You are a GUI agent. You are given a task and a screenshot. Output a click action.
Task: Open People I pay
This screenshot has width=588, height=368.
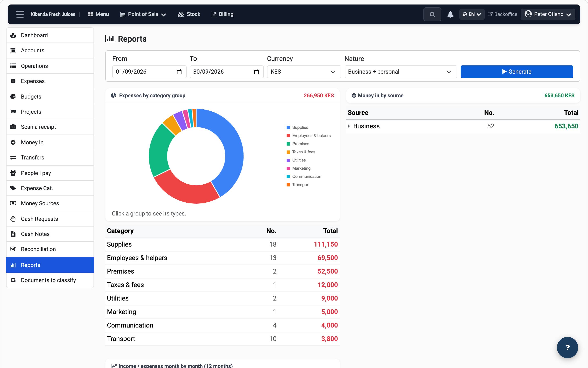[50, 173]
